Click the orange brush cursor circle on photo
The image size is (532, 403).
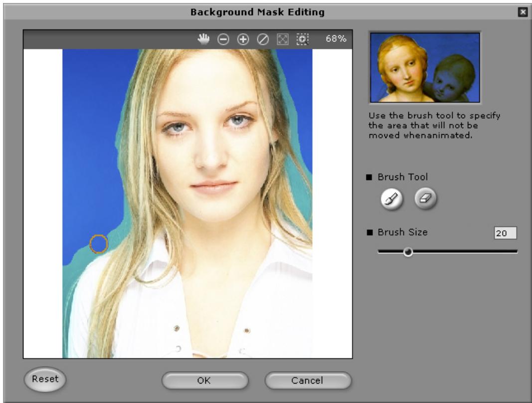coord(99,244)
